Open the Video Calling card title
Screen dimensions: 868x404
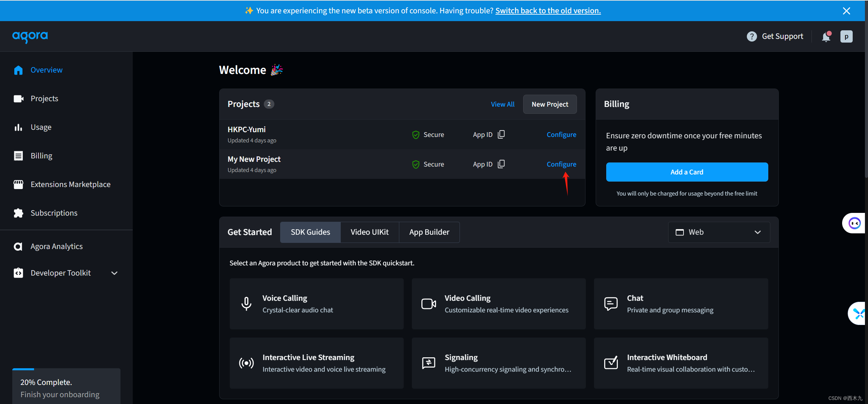point(467,298)
